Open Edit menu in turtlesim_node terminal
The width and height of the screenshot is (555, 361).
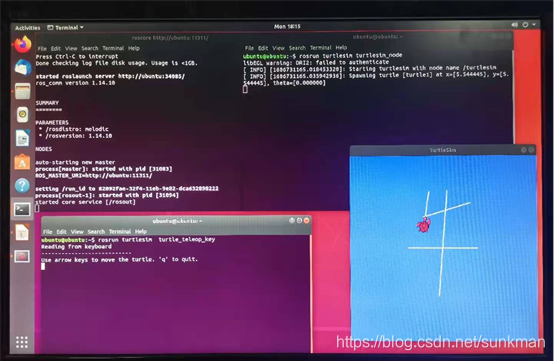[263, 48]
